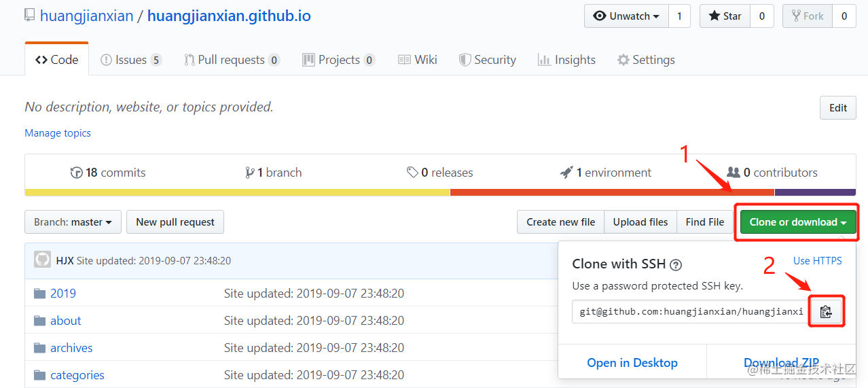Open the Unwatch dropdown
This screenshot has width=868, height=388.
(626, 16)
